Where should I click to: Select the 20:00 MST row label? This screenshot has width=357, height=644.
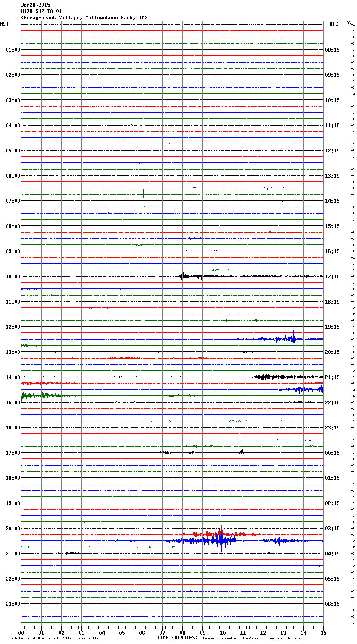[x=13, y=529]
